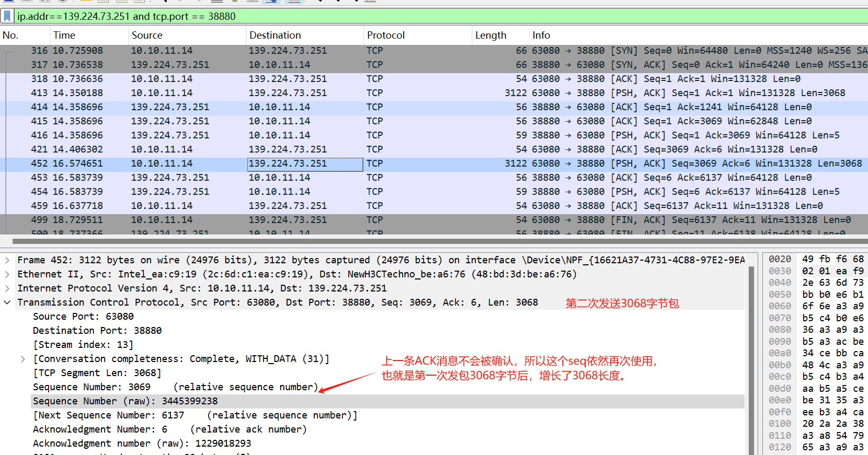This screenshot has height=455, width=868.
Task: Select packet 416 in the list
Action: tap(434, 135)
